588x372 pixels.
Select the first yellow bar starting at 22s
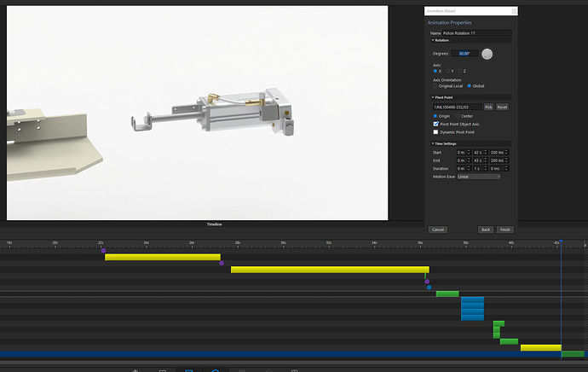click(x=163, y=257)
